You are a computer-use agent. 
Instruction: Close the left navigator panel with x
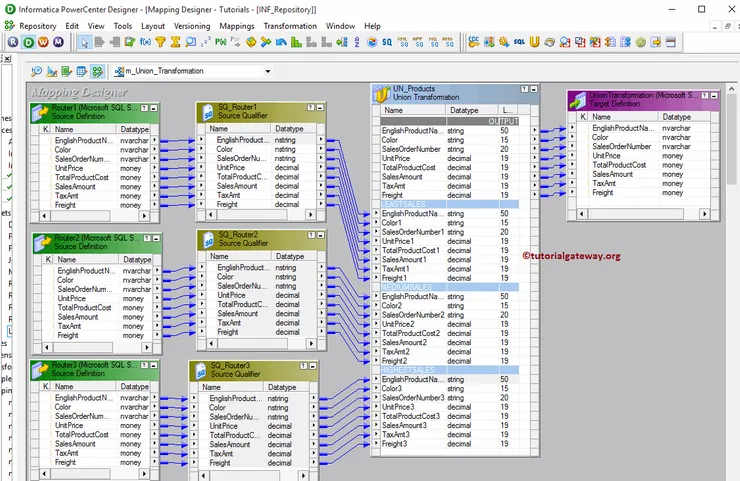pyautogui.click(x=8, y=59)
